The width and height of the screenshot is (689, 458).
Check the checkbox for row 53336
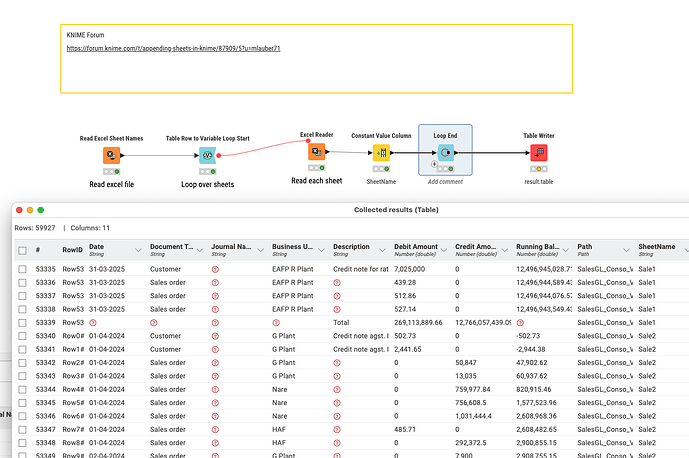(22, 283)
